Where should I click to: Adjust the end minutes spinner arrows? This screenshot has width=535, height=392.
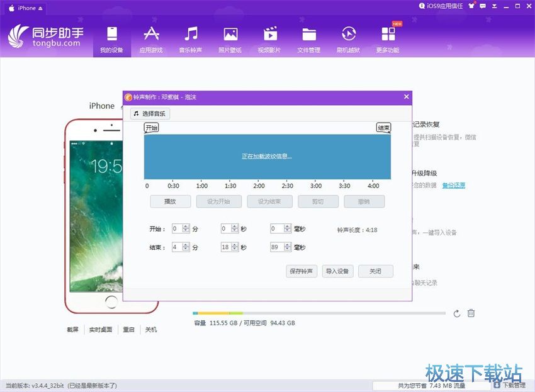pyautogui.click(x=186, y=247)
